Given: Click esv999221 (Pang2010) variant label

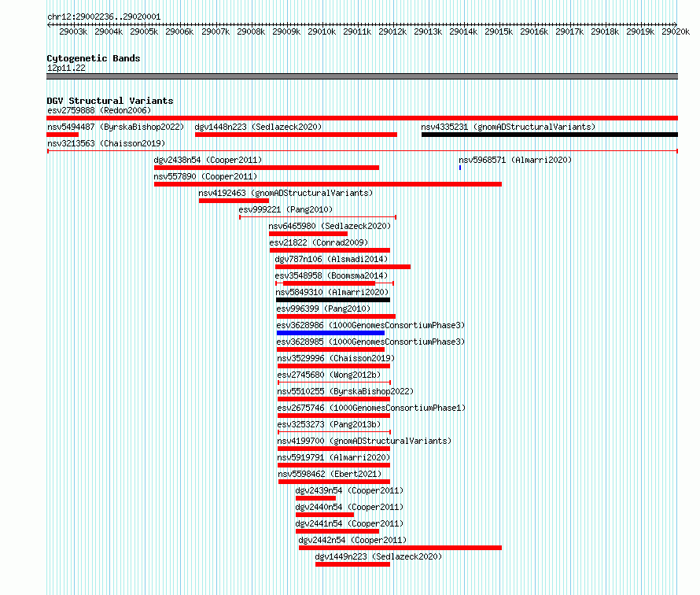Looking at the screenshot, I should [286, 209].
